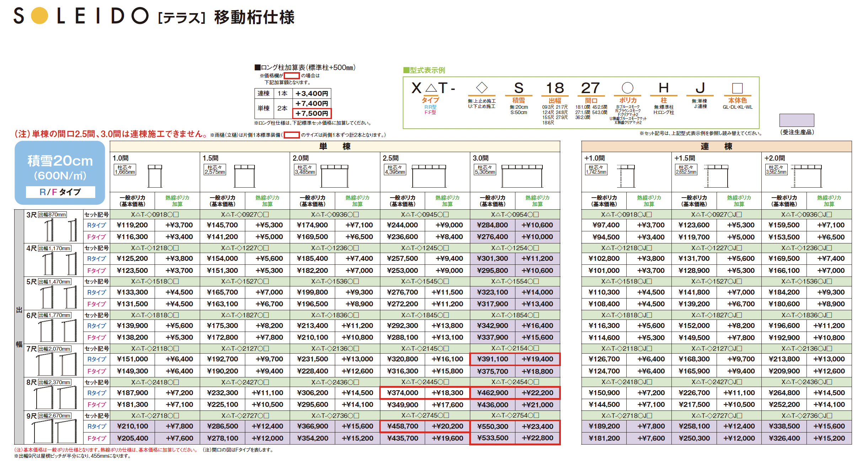Screen dimensions: 868x462
Task: Click the surcharge +¥23,400
Action: (537, 426)
